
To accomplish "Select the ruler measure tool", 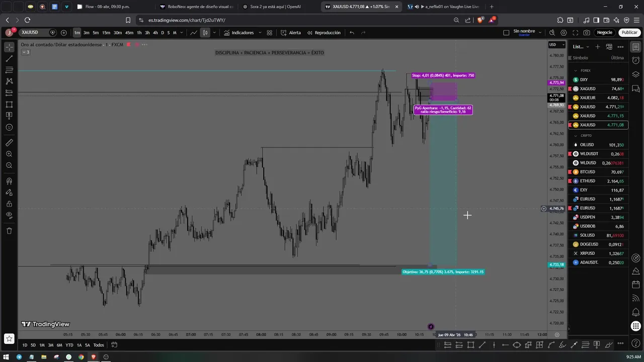I will 9,143.
